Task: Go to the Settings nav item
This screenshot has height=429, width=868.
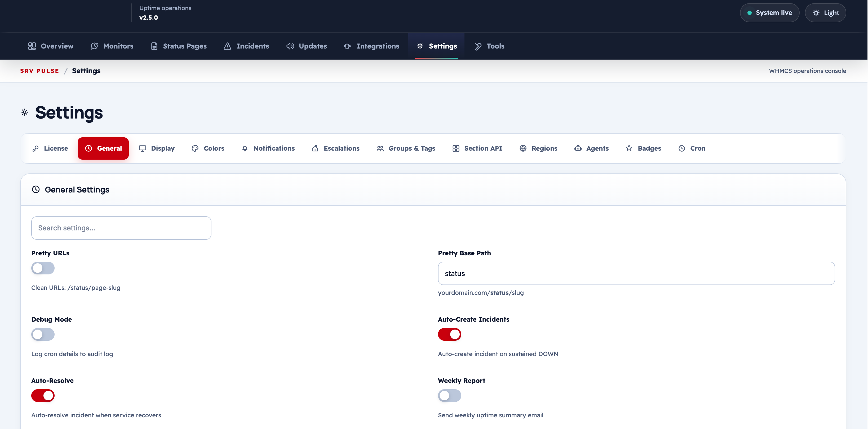Action: point(436,46)
